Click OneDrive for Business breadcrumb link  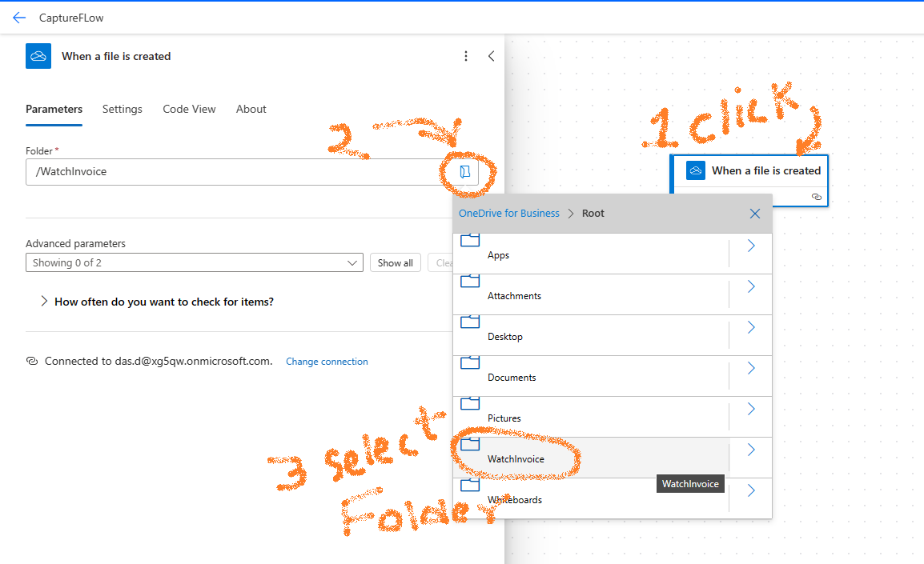pyautogui.click(x=509, y=213)
